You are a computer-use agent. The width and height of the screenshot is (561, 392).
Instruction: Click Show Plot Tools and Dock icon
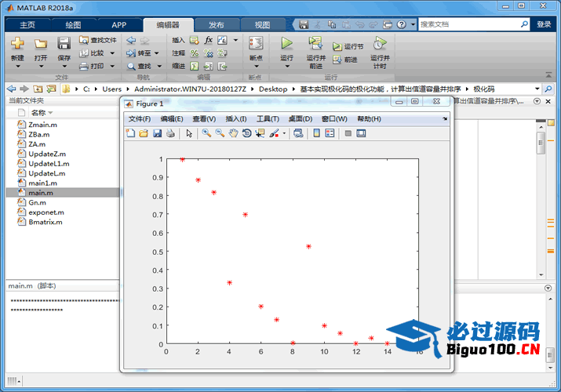[361, 133]
